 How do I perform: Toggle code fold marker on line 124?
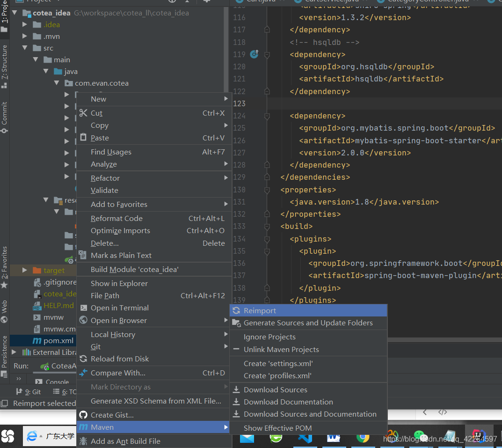coord(267,116)
